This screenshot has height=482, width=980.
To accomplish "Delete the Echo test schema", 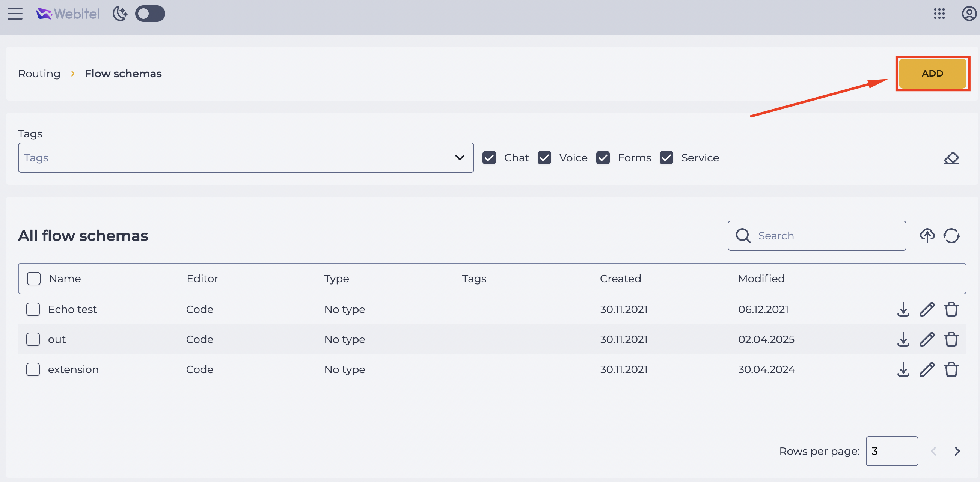I will 951,309.
